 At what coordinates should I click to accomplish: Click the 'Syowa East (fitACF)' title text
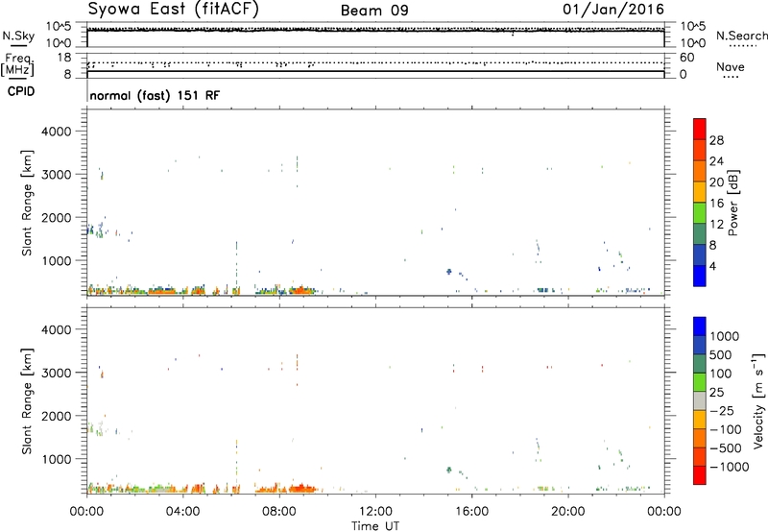[173, 9]
